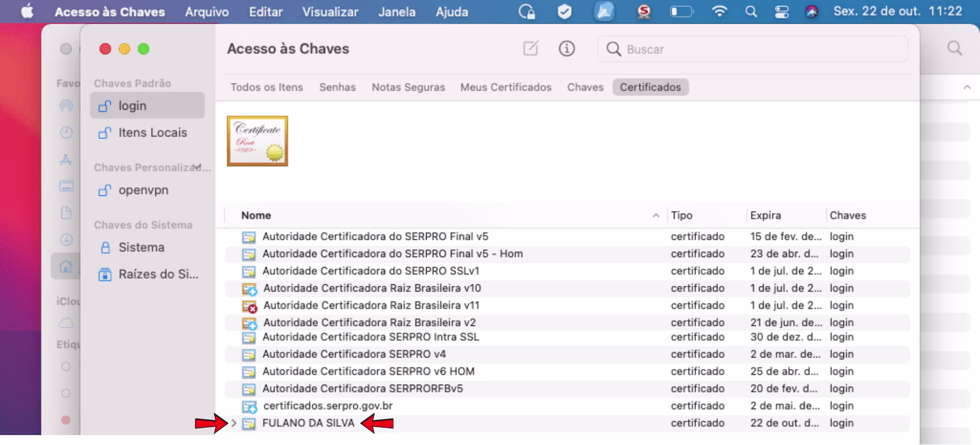Click the new keychain item compose icon
This screenshot has width=980, height=445.
pos(531,48)
